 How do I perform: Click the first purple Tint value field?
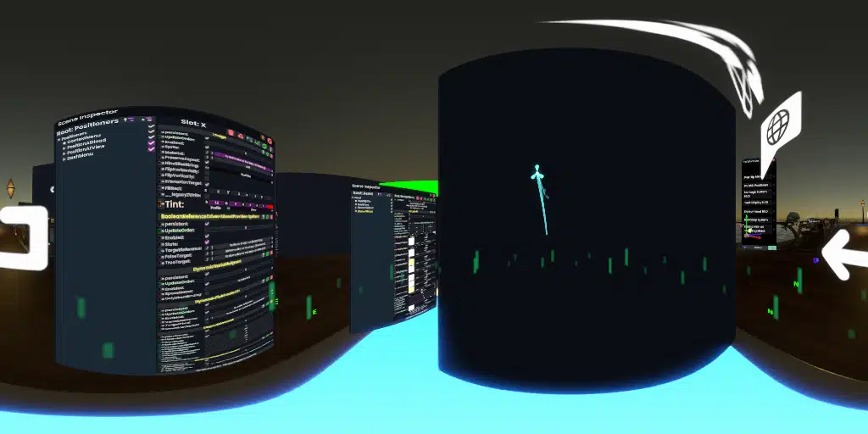(x=216, y=203)
